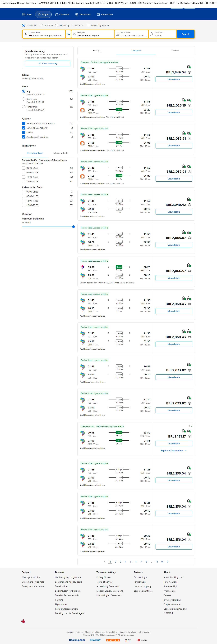Open Airport taxis in the top navigation

(x=105, y=14)
